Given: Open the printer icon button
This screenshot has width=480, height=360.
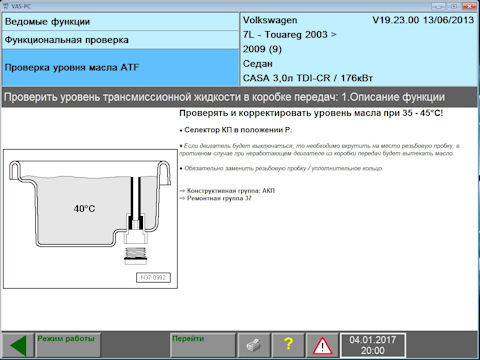Looking at the screenshot, I should coord(254,346).
